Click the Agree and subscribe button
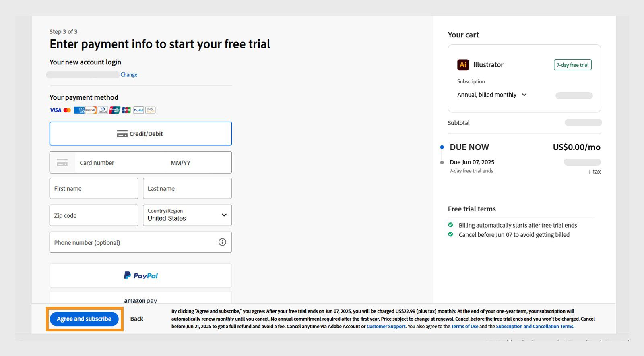 84,319
